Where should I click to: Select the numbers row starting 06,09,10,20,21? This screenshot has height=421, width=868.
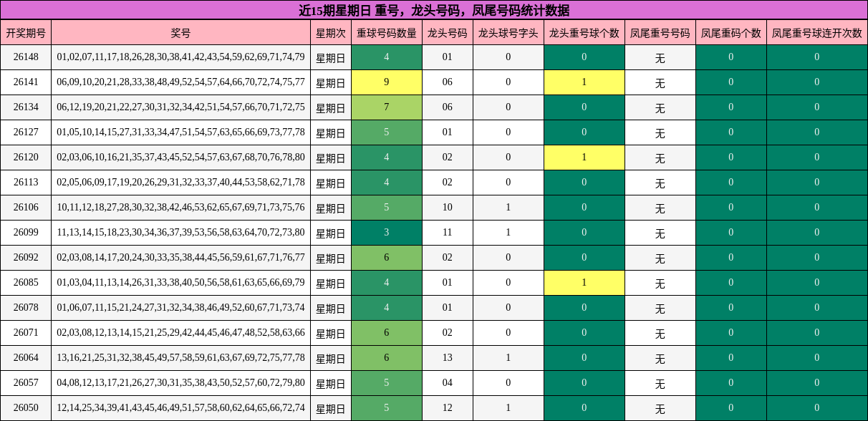point(180,82)
